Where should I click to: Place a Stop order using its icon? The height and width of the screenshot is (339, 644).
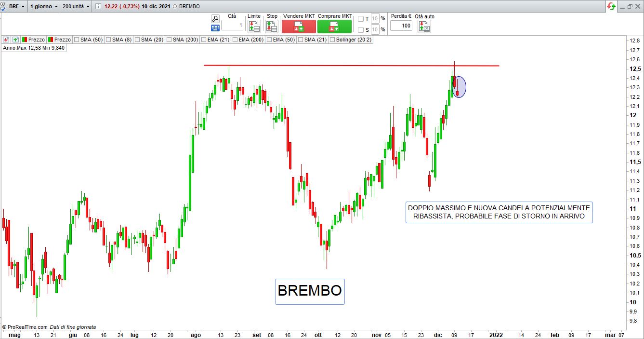point(271,27)
